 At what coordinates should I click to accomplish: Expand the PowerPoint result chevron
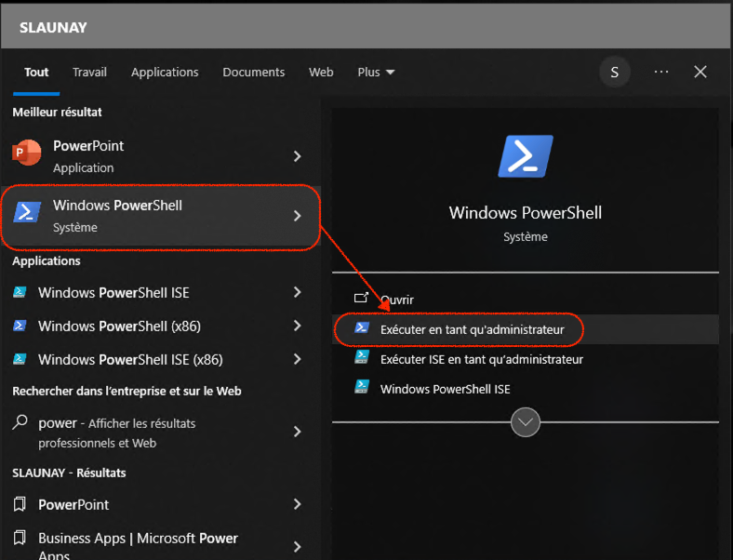[298, 156]
